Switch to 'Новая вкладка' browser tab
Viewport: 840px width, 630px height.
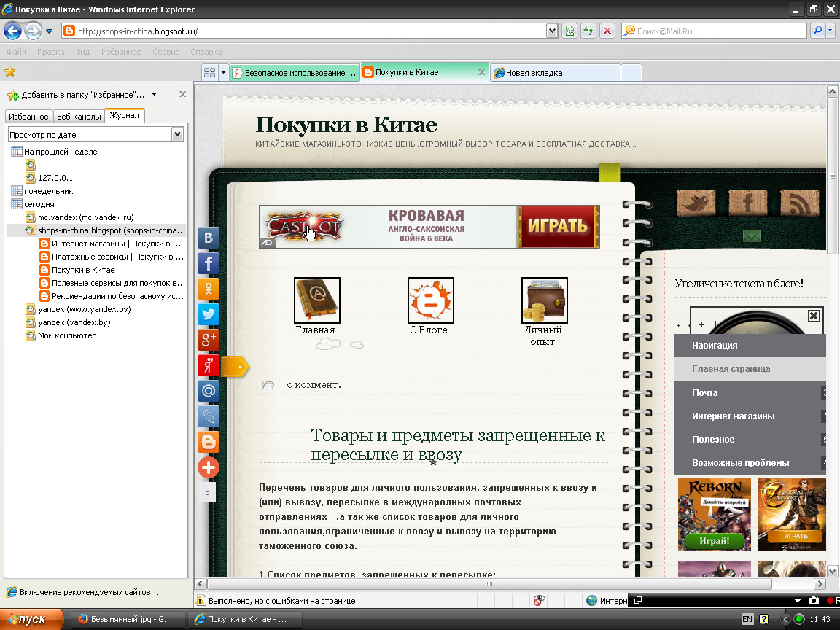[554, 73]
